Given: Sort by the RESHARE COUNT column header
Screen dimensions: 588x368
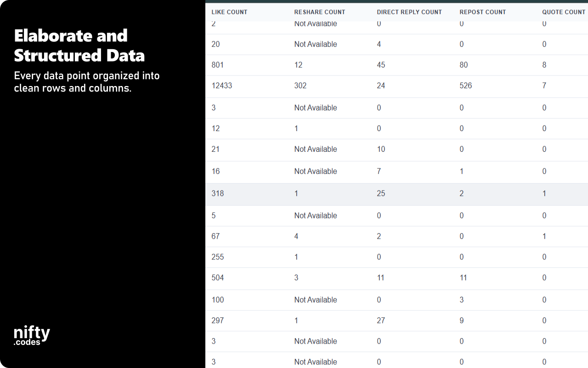Looking at the screenshot, I should (x=320, y=12).
